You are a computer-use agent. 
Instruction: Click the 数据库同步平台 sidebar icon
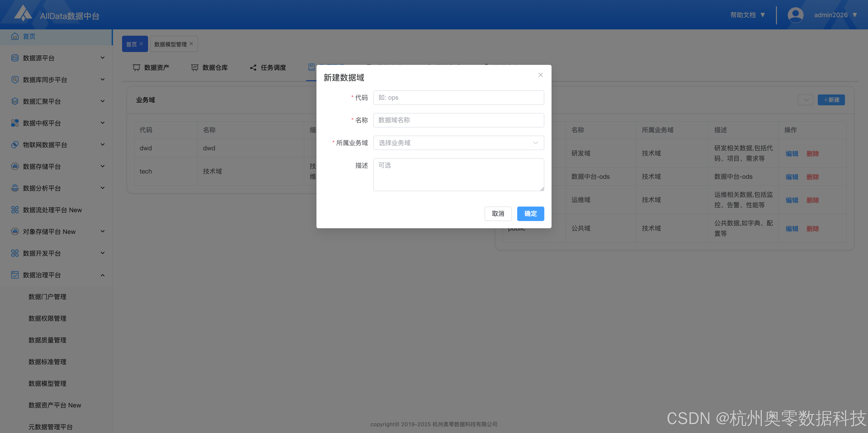(15, 80)
